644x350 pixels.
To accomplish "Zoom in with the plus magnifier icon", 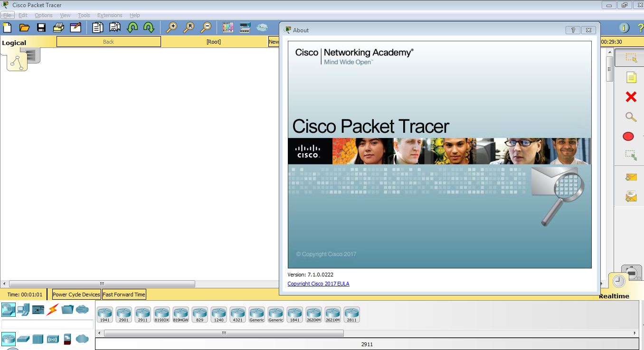I will tap(171, 27).
